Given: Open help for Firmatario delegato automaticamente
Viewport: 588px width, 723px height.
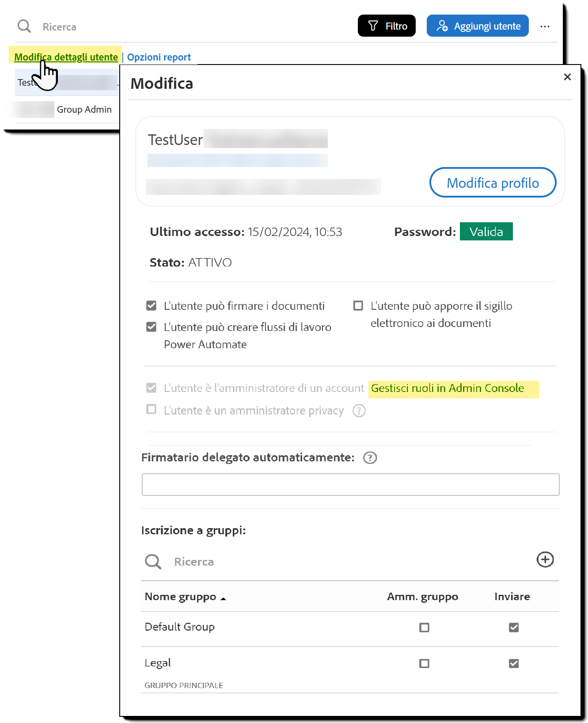Looking at the screenshot, I should coord(370,458).
